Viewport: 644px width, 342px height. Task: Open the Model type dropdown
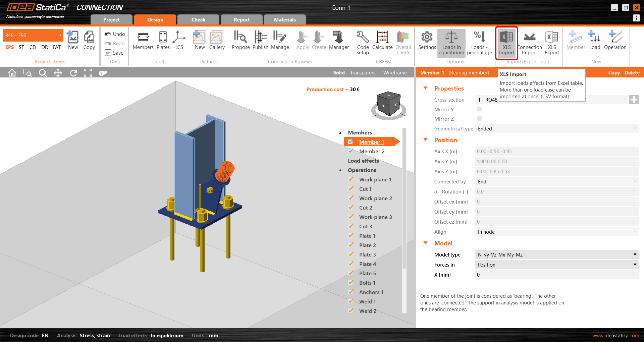tap(556, 255)
